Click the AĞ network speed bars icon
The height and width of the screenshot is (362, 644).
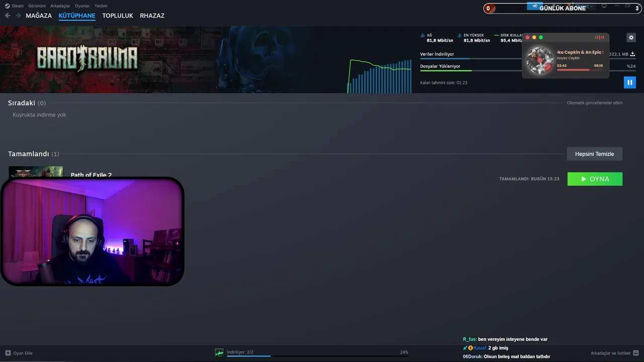(x=423, y=36)
